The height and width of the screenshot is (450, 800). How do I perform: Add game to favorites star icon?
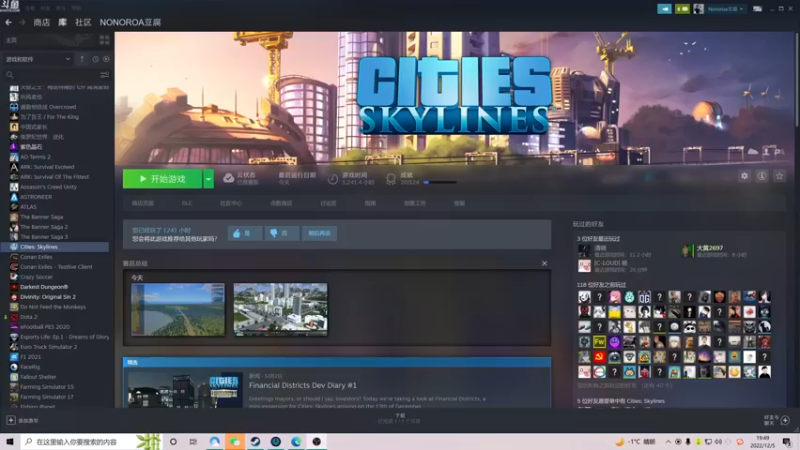click(779, 176)
